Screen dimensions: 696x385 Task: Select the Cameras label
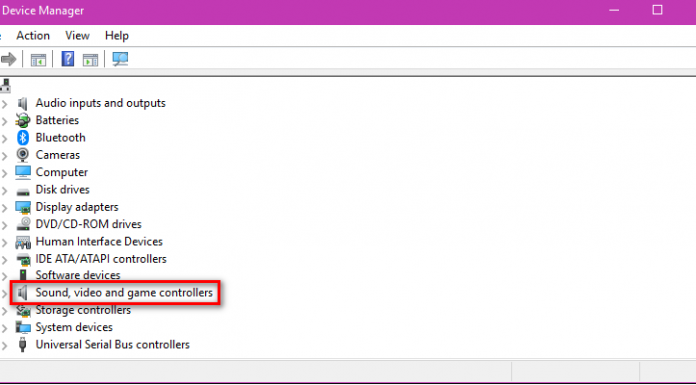[58, 155]
